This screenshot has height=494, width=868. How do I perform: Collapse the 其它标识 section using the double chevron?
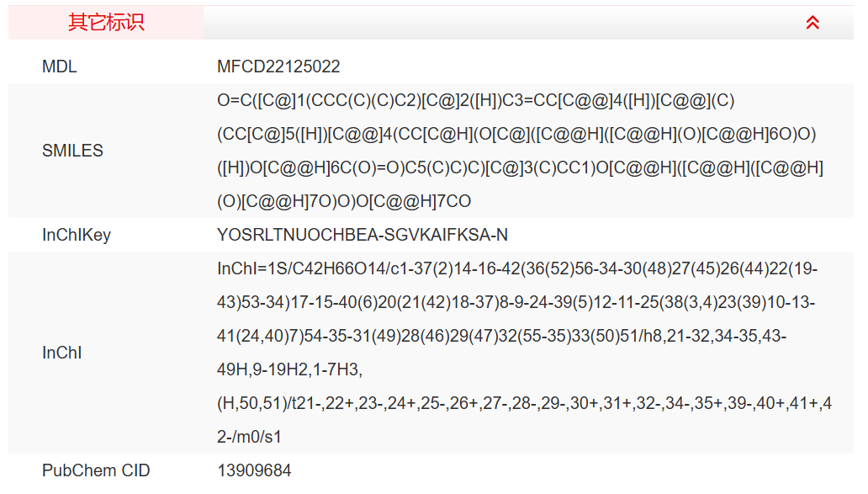(x=812, y=23)
